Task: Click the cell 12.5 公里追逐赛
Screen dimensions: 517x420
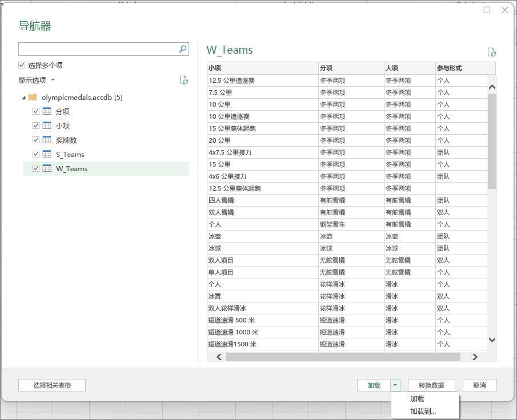Action: [262, 80]
